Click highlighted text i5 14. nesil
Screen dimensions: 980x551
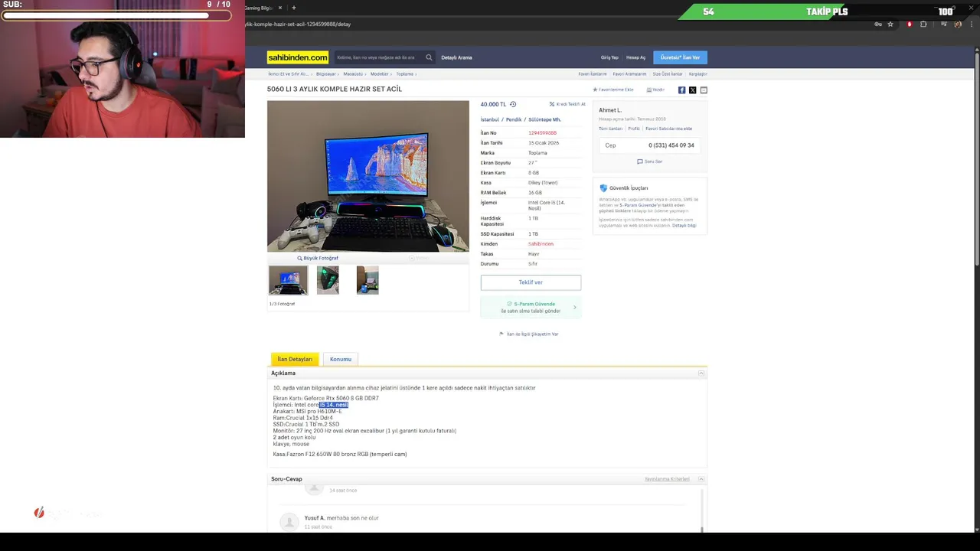(x=333, y=405)
